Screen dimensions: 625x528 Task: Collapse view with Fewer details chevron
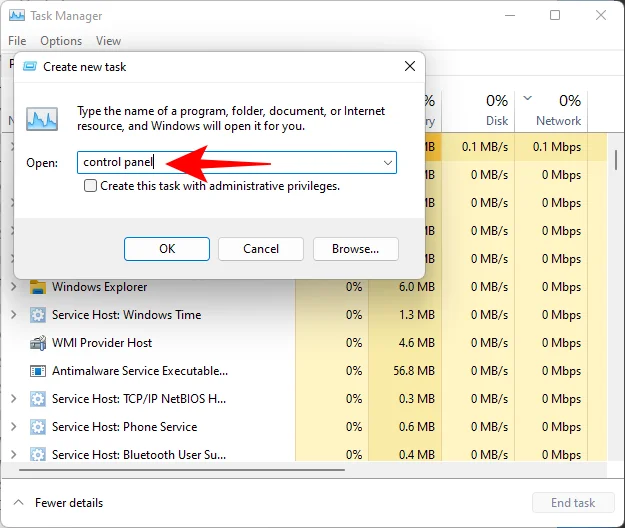point(18,502)
